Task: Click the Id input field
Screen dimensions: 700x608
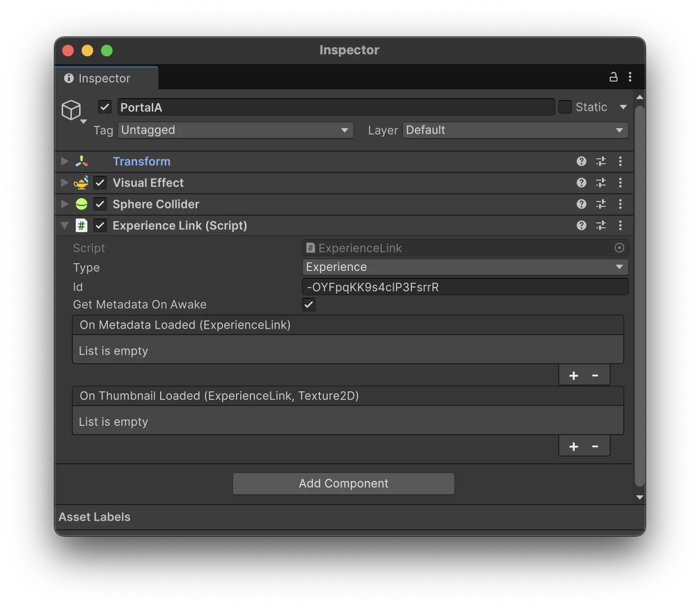Action: (465, 287)
